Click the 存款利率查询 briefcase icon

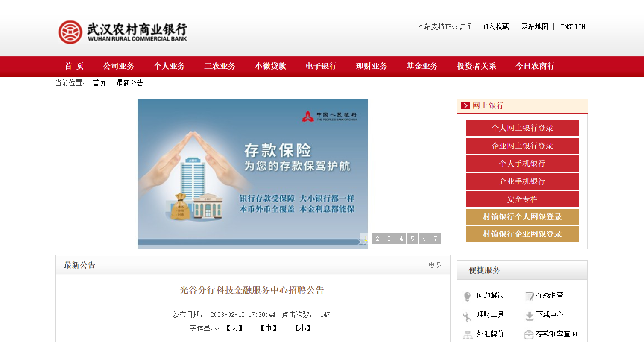point(529,335)
